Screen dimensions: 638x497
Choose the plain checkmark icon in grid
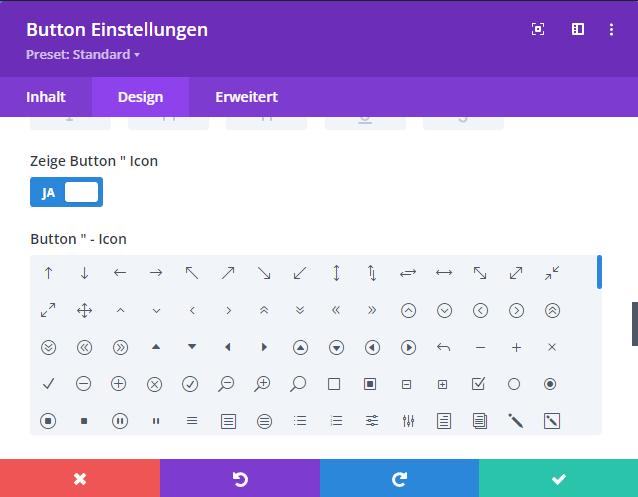point(48,384)
